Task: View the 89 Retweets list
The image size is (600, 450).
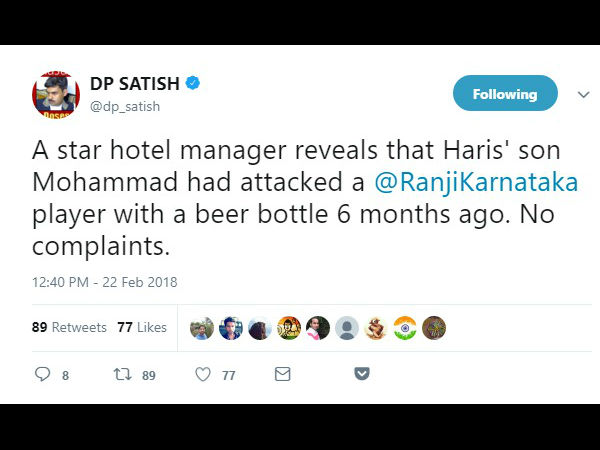Action: (x=69, y=327)
